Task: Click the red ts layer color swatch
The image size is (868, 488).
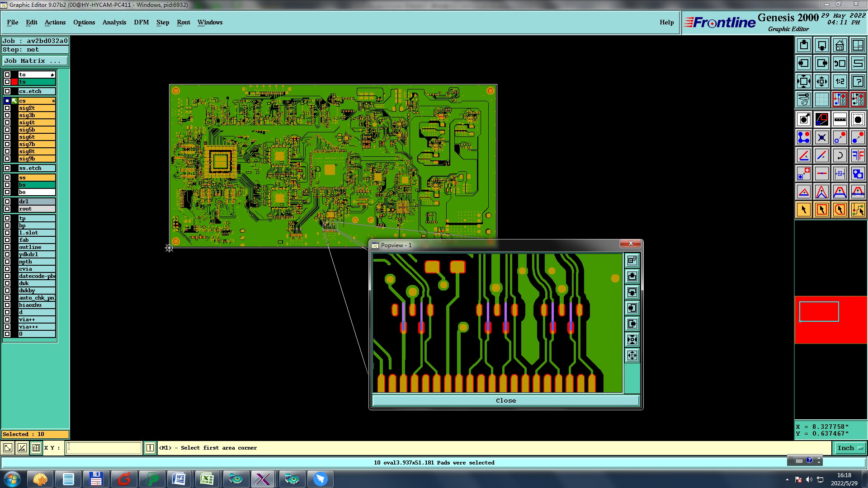Action: (x=14, y=82)
